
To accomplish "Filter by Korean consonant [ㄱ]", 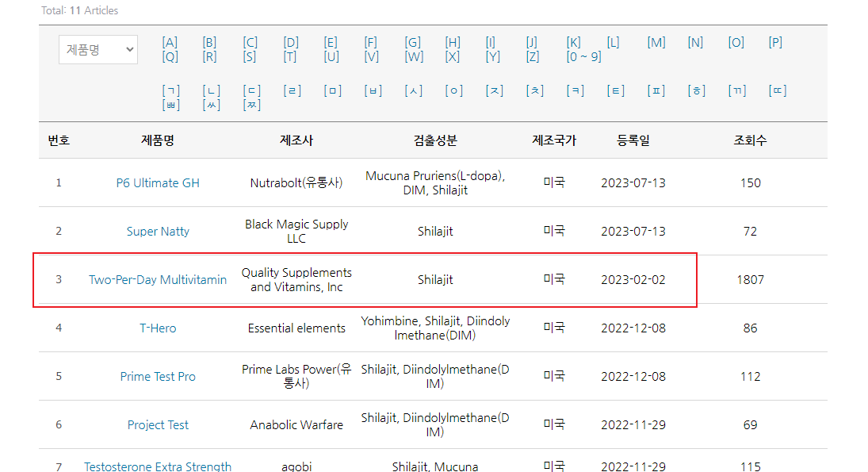I will (x=171, y=91).
